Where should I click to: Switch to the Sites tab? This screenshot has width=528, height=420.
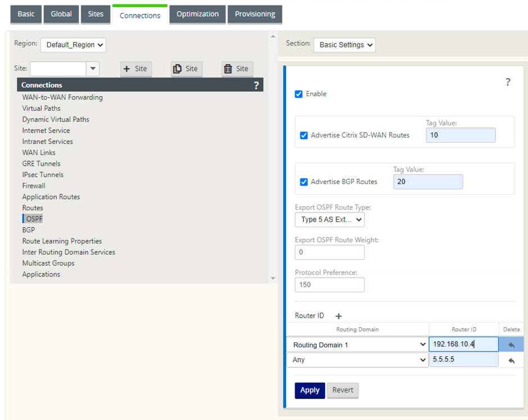[x=96, y=14]
